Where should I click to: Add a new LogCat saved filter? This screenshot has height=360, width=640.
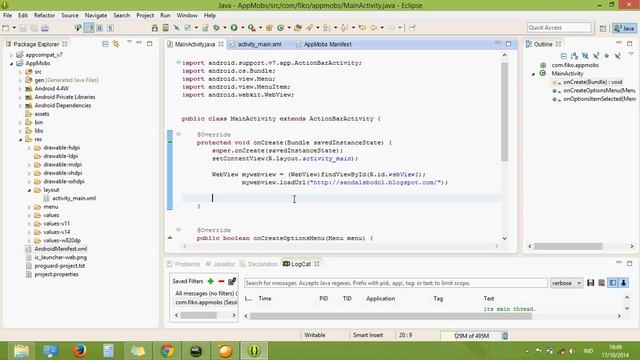(x=211, y=281)
